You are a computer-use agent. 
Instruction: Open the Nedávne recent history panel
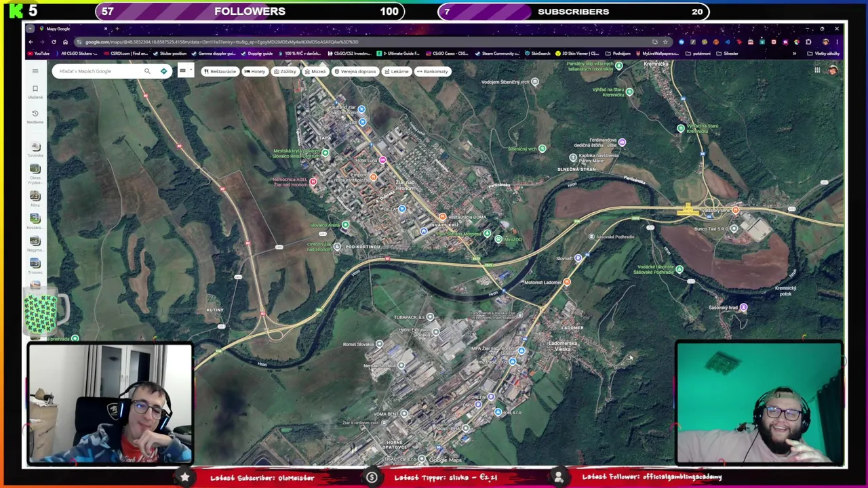35,116
